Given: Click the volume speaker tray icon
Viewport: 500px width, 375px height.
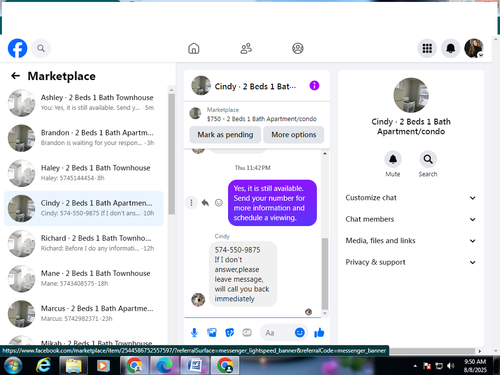Looking at the screenshot, I should tap(451, 366).
